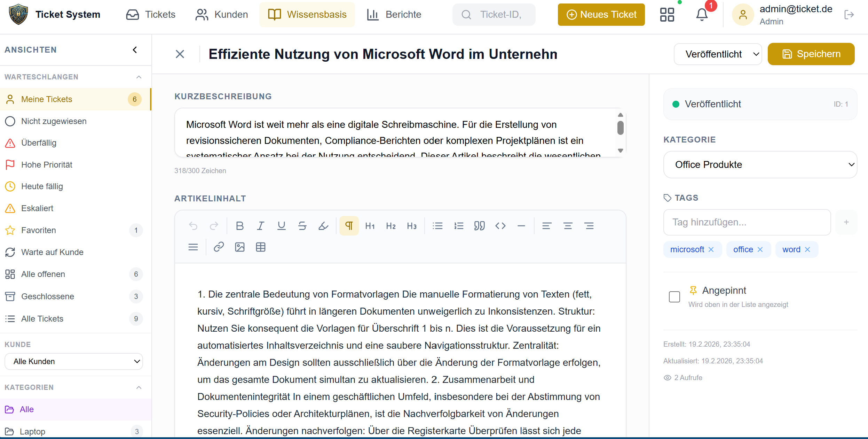Insert a bullet list
This screenshot has width=868, height=439.
[x=437, y=225]
